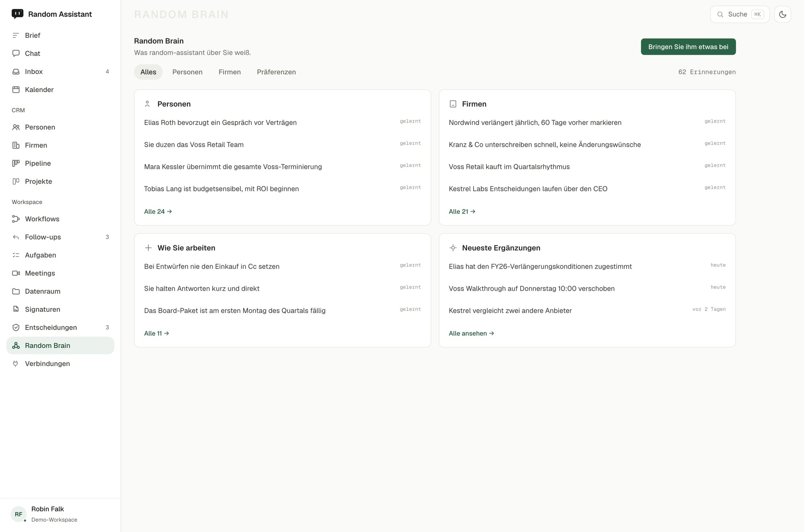Switch to the Präferenzen filter tab
The image size is (804, 532).
pyautogui.click(x=276, y=72)
